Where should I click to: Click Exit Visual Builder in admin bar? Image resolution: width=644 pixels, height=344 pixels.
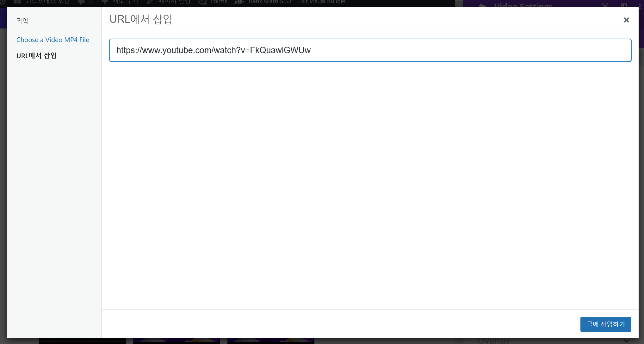(322, 2)
